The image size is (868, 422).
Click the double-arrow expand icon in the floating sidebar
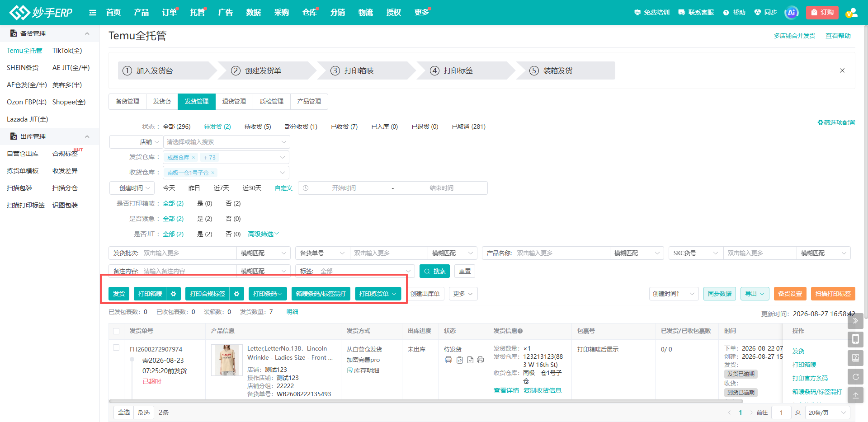[x=855, y=321]
